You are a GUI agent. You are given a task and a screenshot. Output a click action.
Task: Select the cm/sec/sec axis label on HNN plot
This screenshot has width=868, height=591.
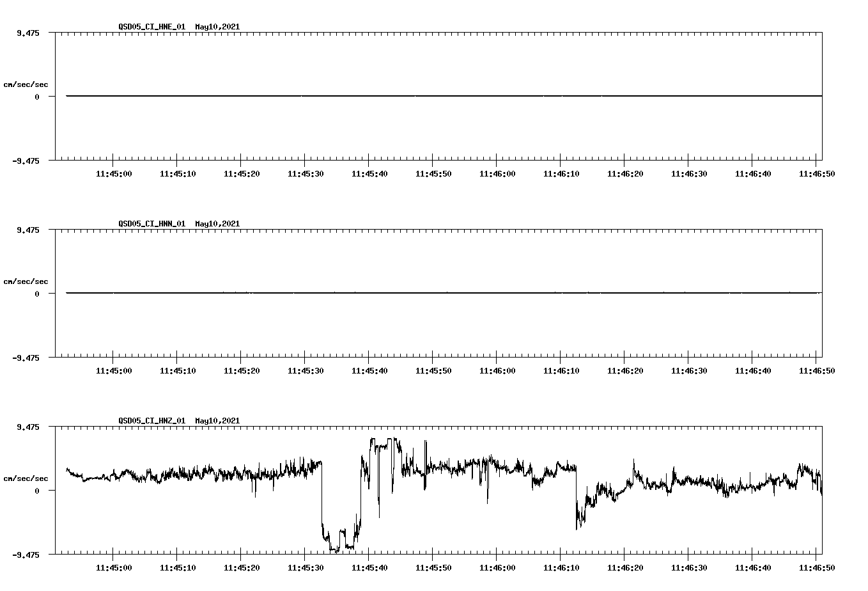tap(26, 281)
